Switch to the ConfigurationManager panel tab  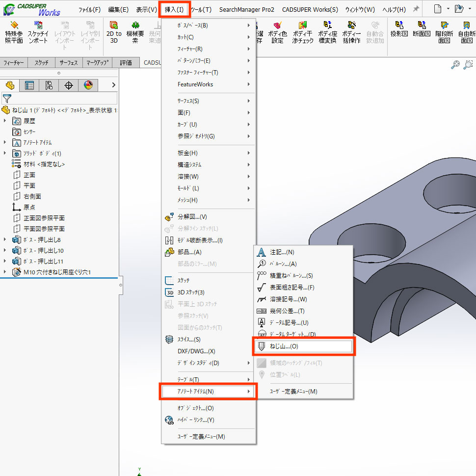click(49, 85)
